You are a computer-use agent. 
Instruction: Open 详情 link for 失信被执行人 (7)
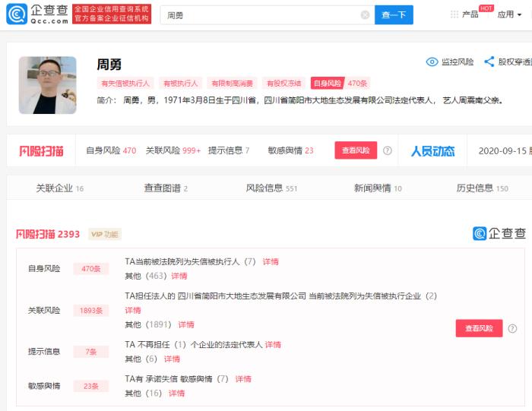click(271, 261)
